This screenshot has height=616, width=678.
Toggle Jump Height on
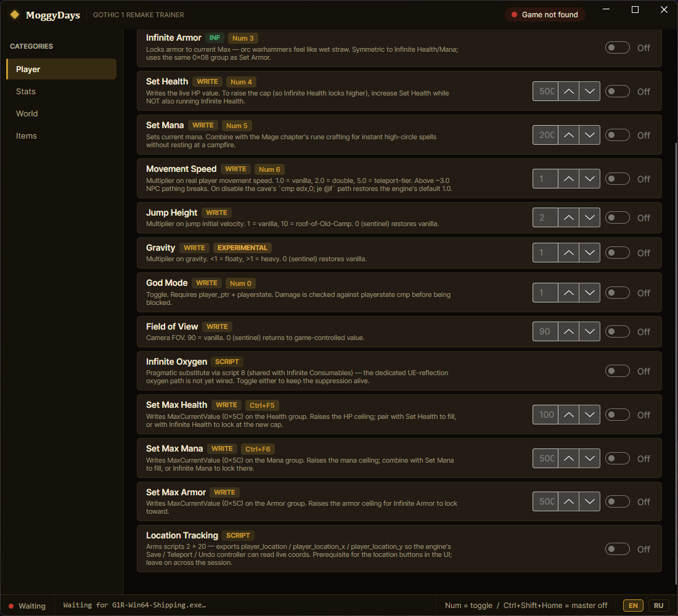tap(617, 217)
